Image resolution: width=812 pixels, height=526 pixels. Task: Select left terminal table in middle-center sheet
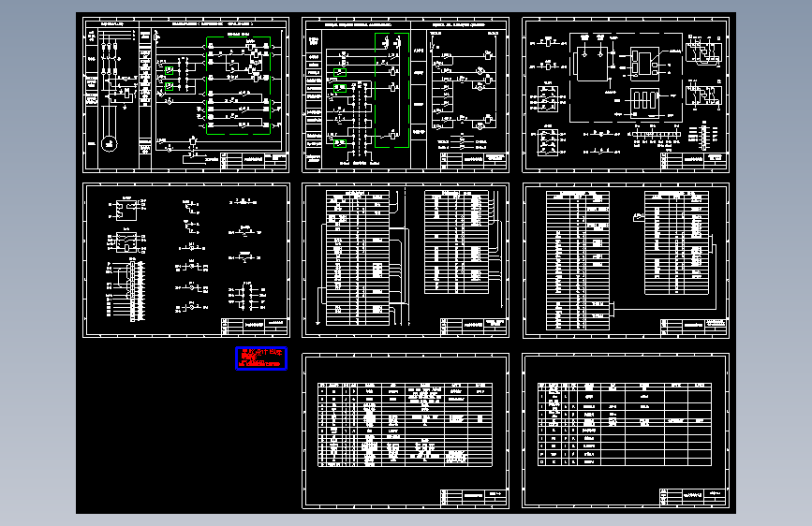[x=358, y=257]
